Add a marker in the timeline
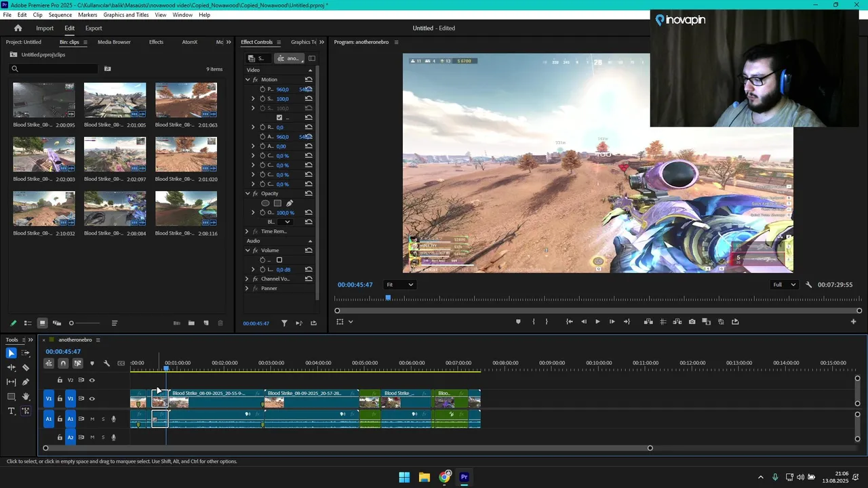 coord(92,363)
